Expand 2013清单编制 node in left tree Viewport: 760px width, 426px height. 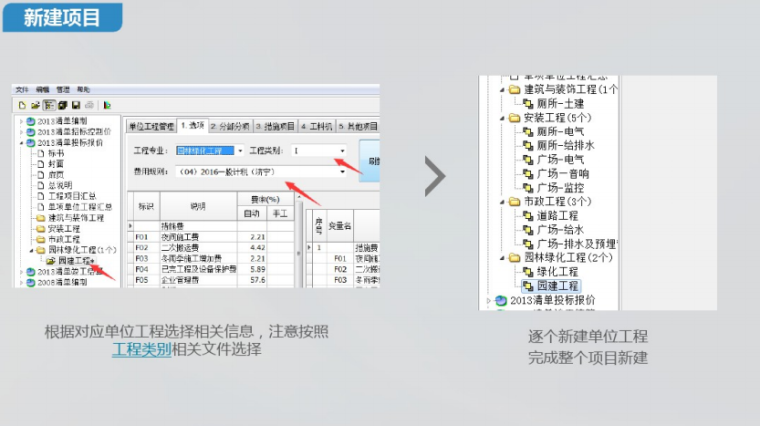20,122
